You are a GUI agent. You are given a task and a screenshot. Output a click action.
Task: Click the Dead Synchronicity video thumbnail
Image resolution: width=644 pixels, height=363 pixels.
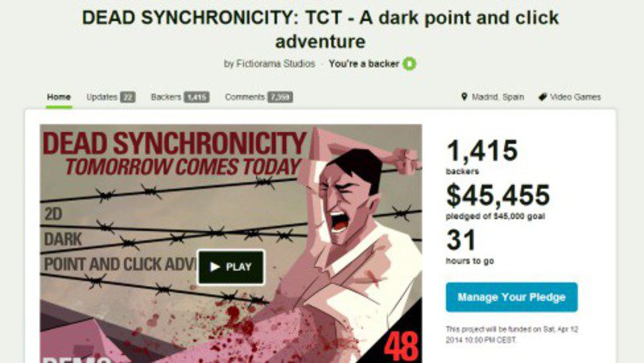tap(231, 244)
